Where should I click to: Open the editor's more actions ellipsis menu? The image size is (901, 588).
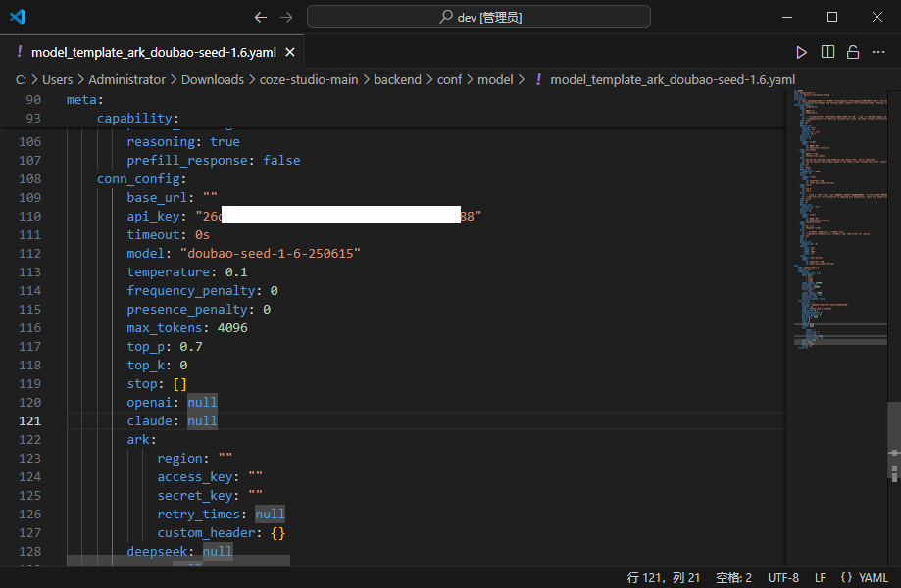(879, 52)
